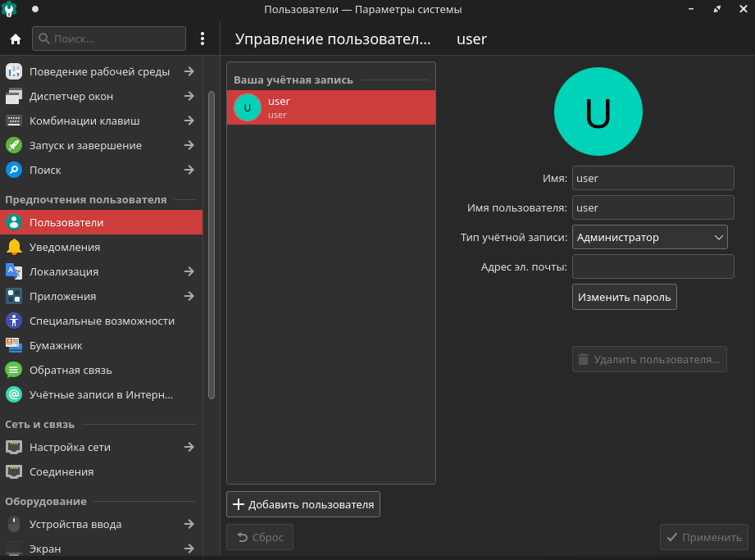The width and height of the screenshot is (755, 560).
Task: Open the Connections settings entry
Action: [61, 471]
